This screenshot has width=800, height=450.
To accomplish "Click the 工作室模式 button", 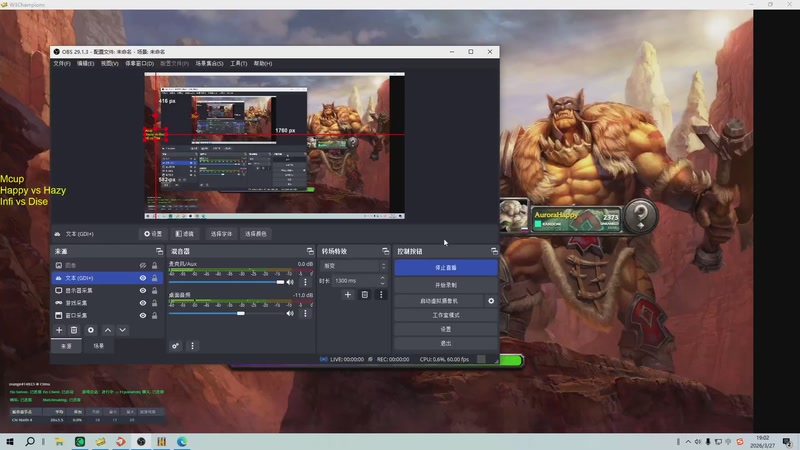I will click(445, 315).
